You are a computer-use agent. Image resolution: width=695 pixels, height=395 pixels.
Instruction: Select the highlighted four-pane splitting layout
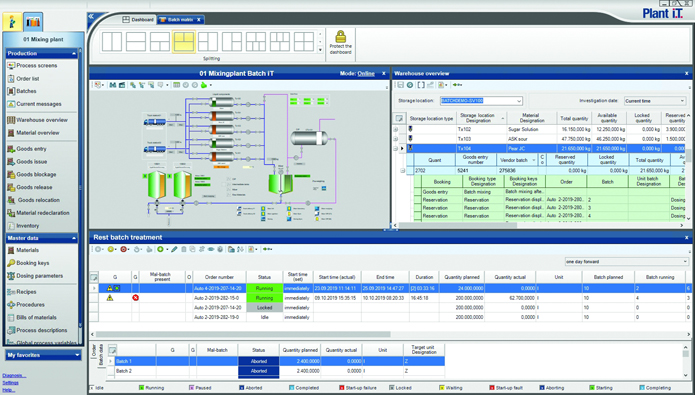pyautogui.click(x=184, y=42)
